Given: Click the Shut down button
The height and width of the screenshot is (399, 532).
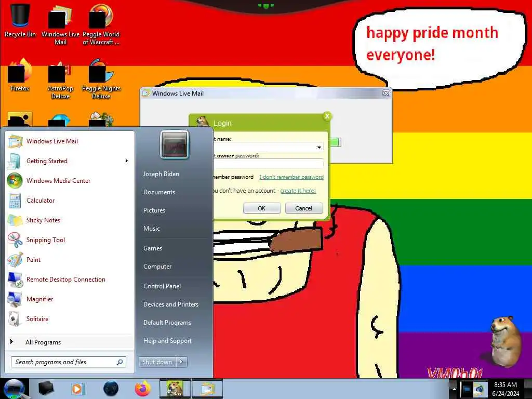Looking at the screenshot, I should (157, 362).
